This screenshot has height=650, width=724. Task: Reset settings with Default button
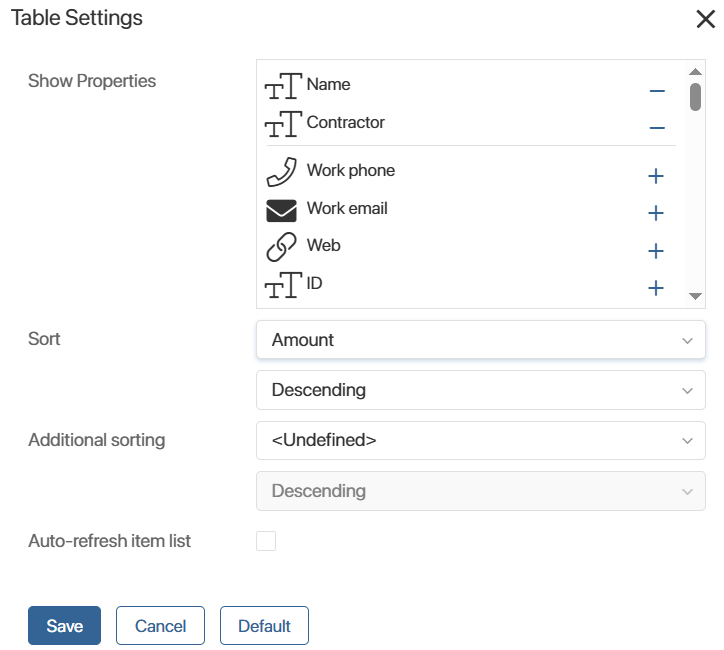tap(264, 626)
